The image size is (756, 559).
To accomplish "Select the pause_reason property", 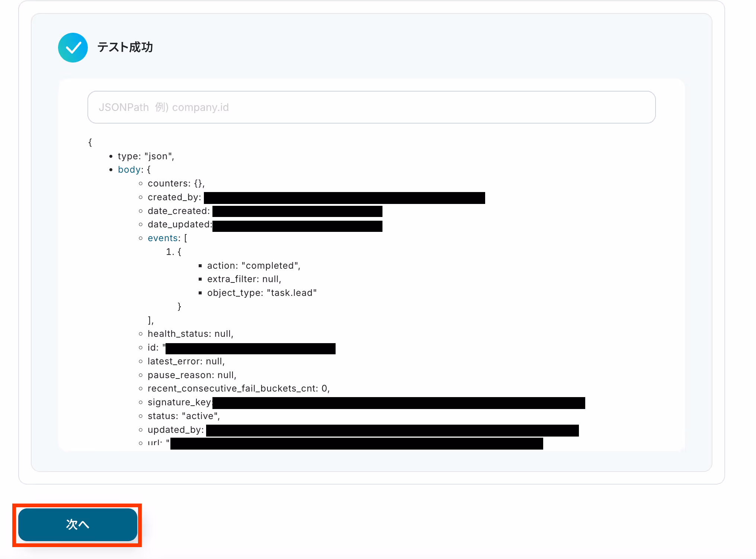I will click(x=192, y=375).
